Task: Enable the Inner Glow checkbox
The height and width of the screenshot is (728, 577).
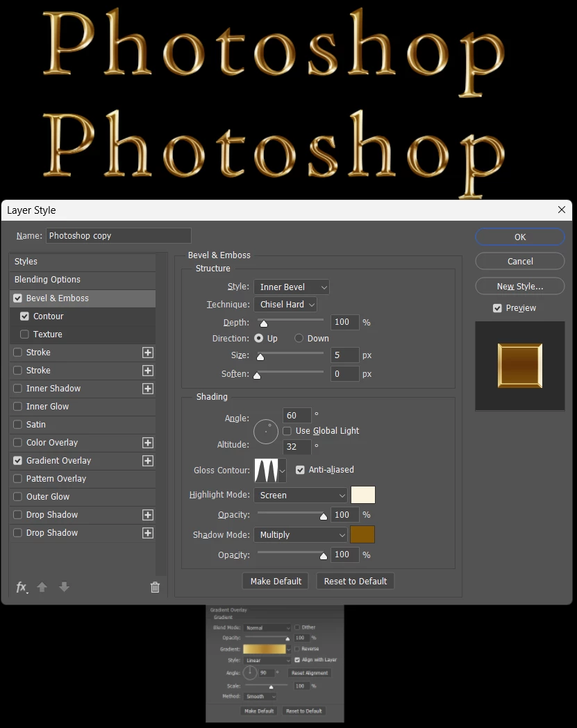Action: coord(17,407)
